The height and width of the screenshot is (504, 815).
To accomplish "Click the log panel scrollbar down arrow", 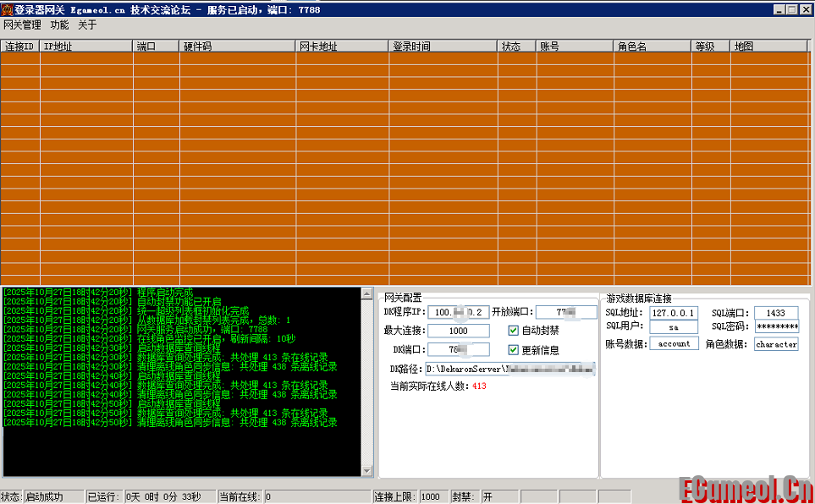I will tap(367, 470).
